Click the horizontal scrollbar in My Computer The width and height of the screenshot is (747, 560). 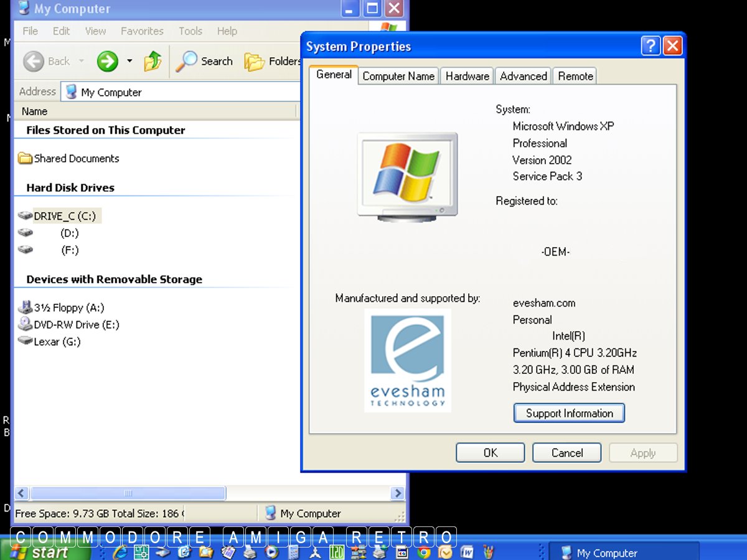128,493
